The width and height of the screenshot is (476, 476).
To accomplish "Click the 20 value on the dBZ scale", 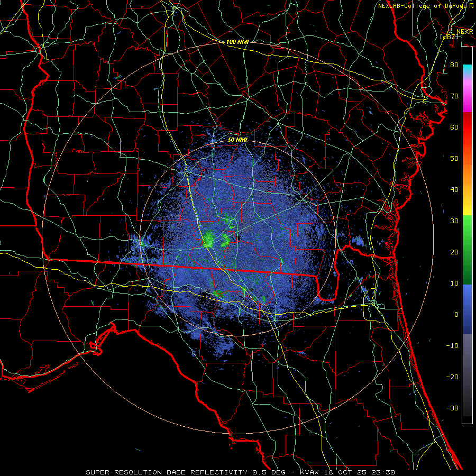I will coord(454,252).
